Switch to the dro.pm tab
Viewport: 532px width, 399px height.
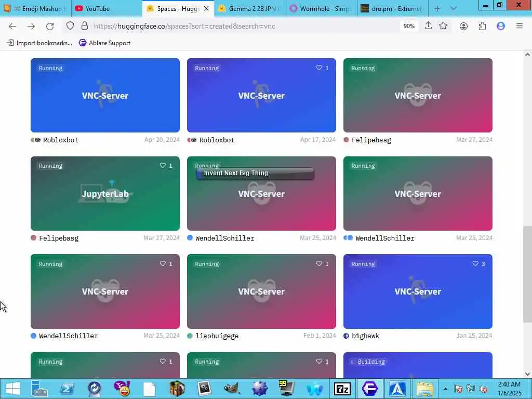click(x=393, y=8)
